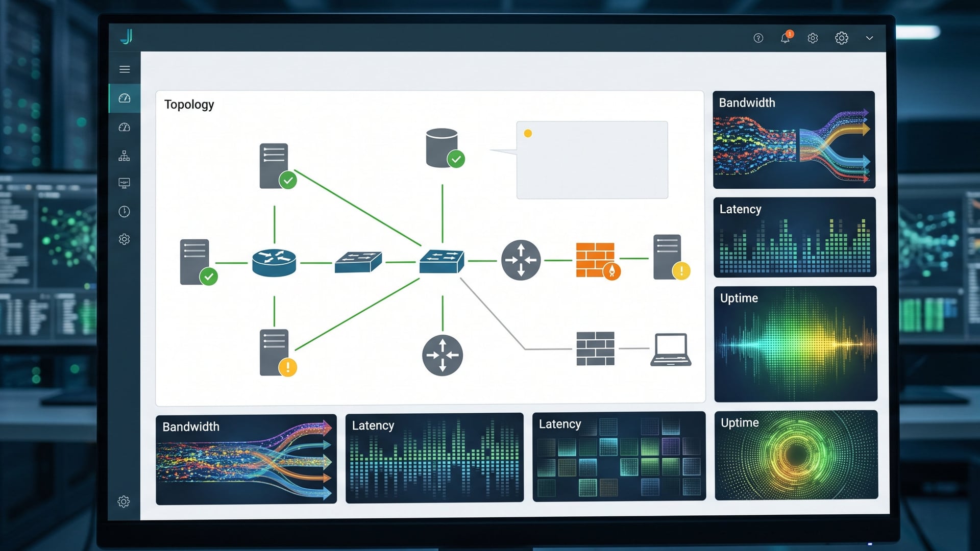Select the database cylinder node
The height and width of the screenshot is (551, 980).
click(x=442, y=147)
